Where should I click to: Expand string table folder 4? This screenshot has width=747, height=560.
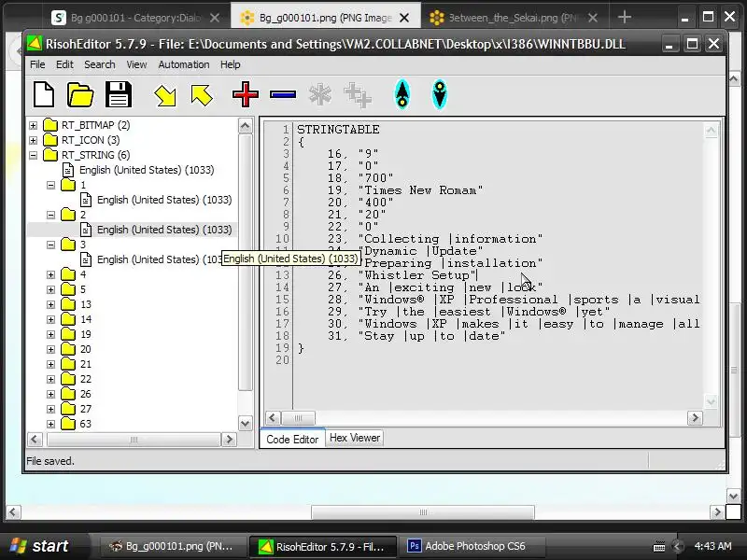point(51,274)
